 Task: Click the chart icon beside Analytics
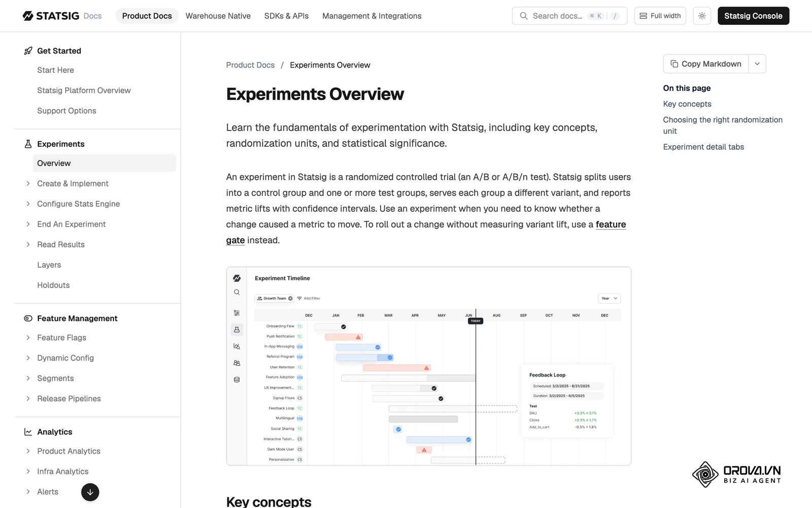(28, 432)
